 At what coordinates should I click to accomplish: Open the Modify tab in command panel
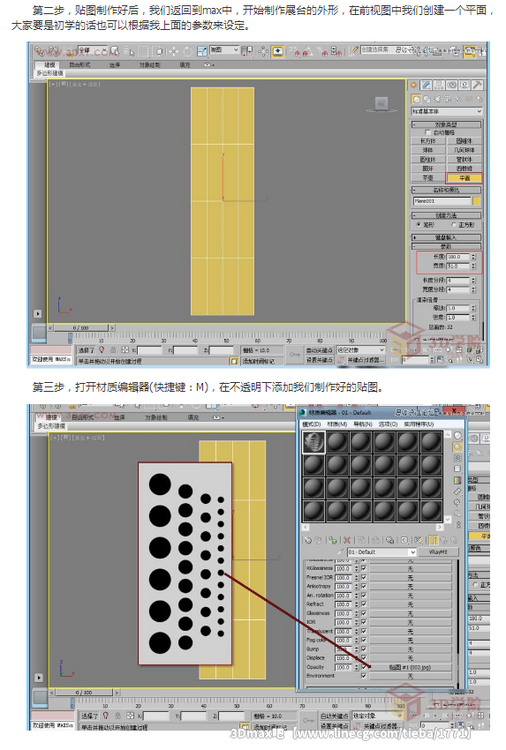(x=426, y=85)
